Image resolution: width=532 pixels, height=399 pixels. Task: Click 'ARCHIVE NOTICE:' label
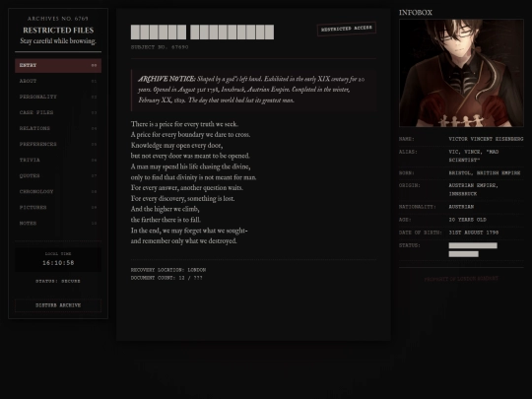(x=166, y=79)
